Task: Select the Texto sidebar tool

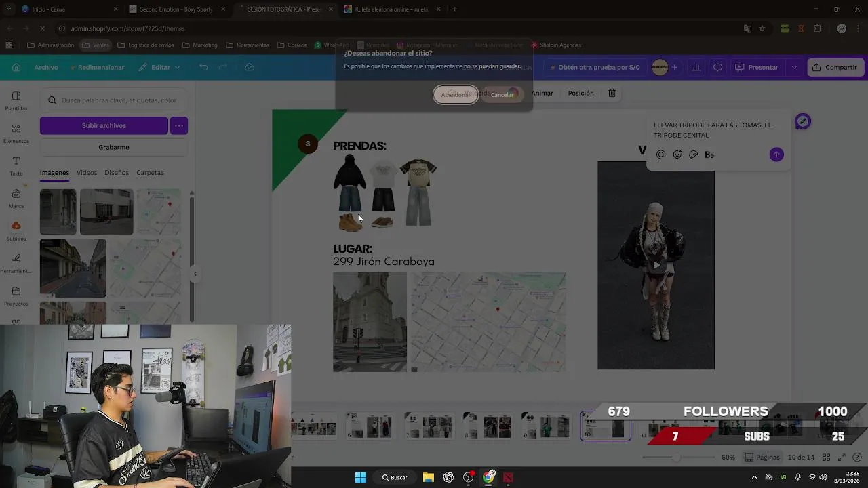Action: 16,166
